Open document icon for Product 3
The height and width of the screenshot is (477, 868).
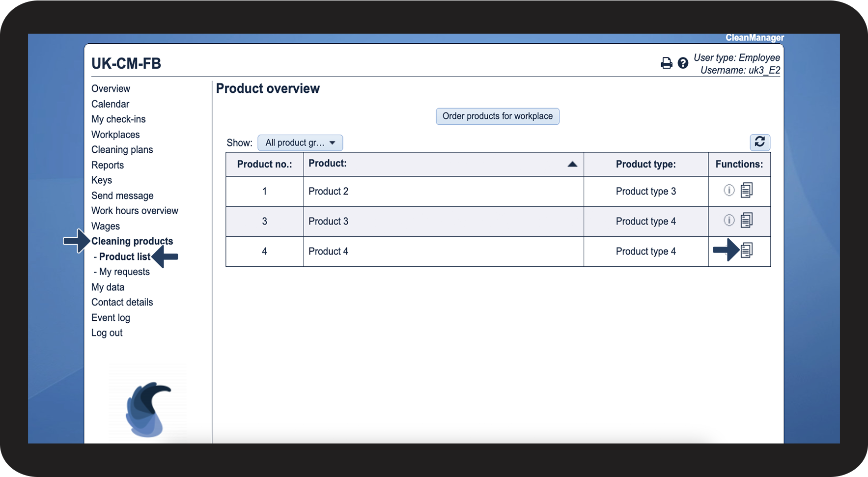click(x=747, y=221)
